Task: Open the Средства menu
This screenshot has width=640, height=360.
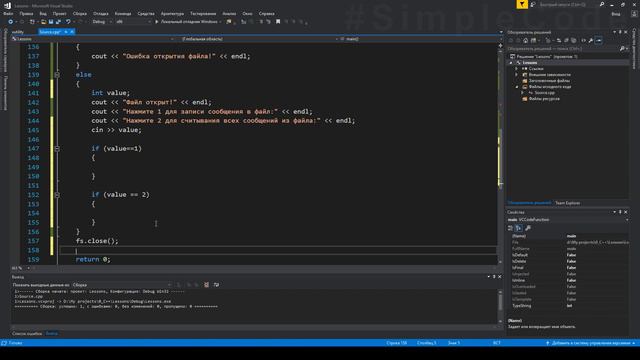Action: [146, 13]
